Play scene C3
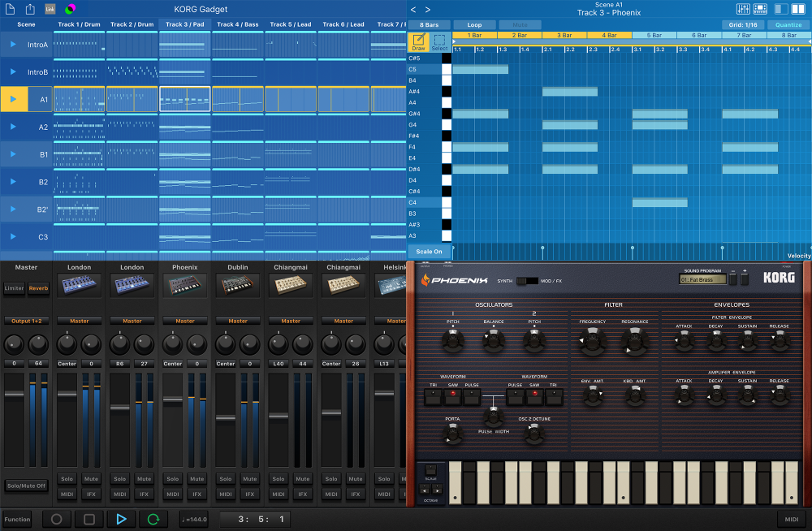The height and width of the screenshot is (531, 812). (x=13, y=237)
